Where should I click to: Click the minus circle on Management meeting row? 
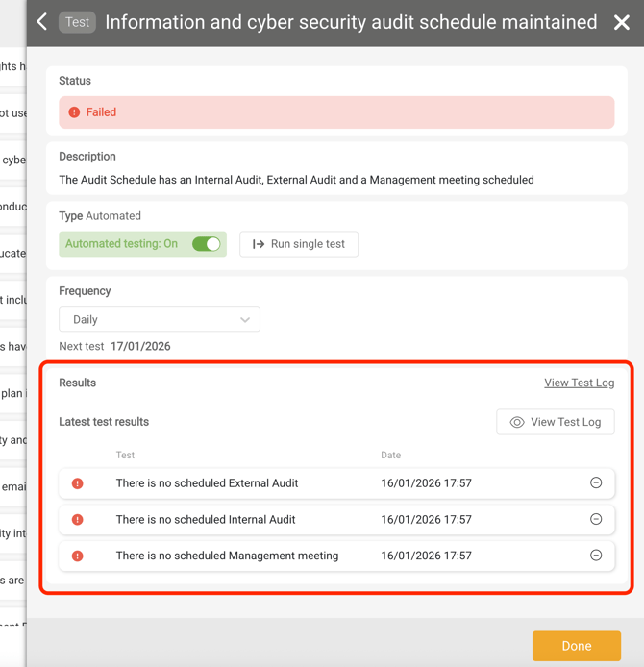(x=596, y=556)
